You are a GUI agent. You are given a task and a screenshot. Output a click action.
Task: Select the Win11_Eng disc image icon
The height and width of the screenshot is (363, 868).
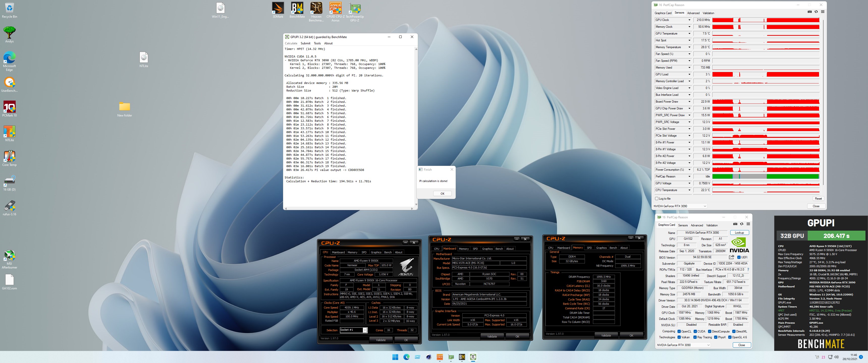pos(220,10)
